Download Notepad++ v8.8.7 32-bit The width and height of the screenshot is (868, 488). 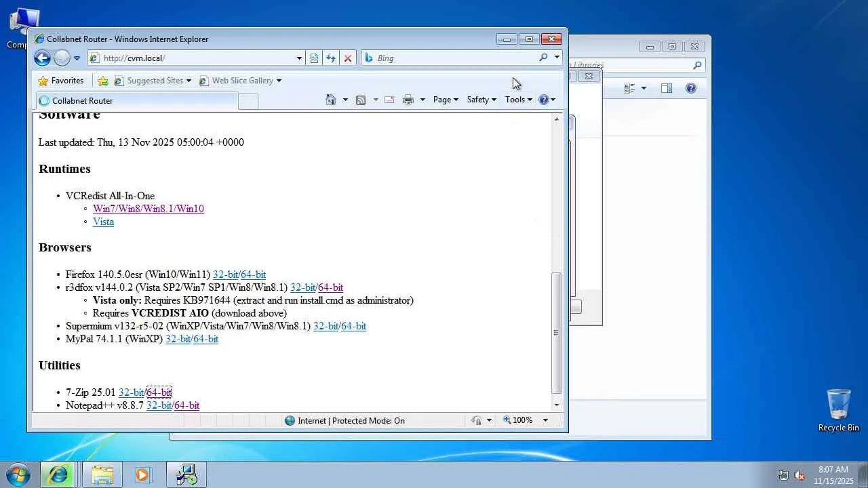pos(159,405)
